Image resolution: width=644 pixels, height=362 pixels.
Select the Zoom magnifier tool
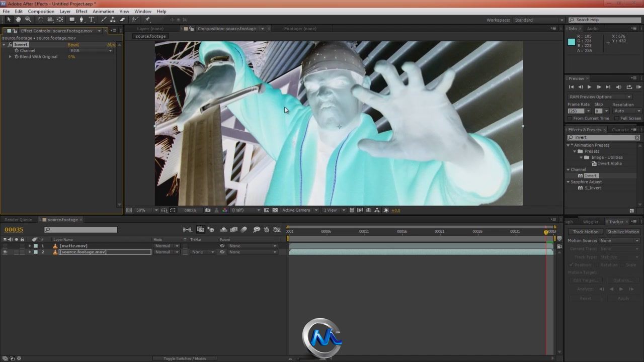[x=28, y=20]
